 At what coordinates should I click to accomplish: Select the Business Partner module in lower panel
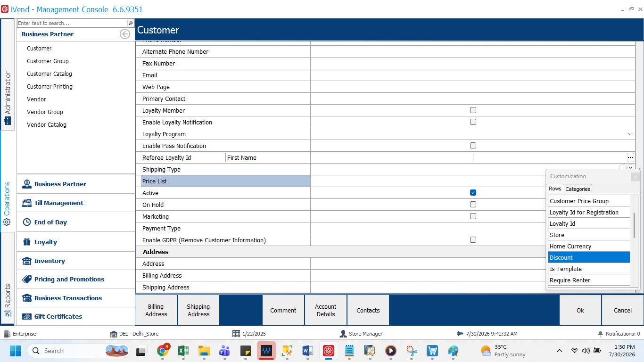tap(76, 184)
